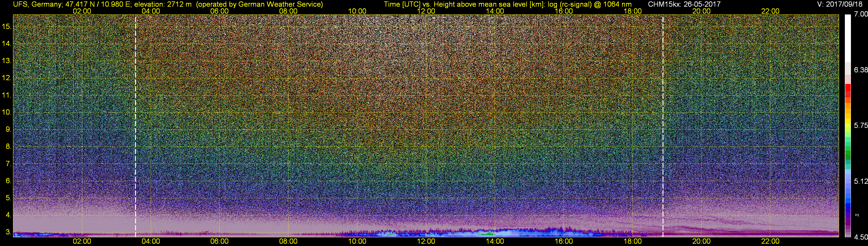Image resolution: width=868 pixels, height=246 pixels.
Task: Click '(operated by German Weather Service)' text
Action: pyautogui.click(x=260, y=4)
